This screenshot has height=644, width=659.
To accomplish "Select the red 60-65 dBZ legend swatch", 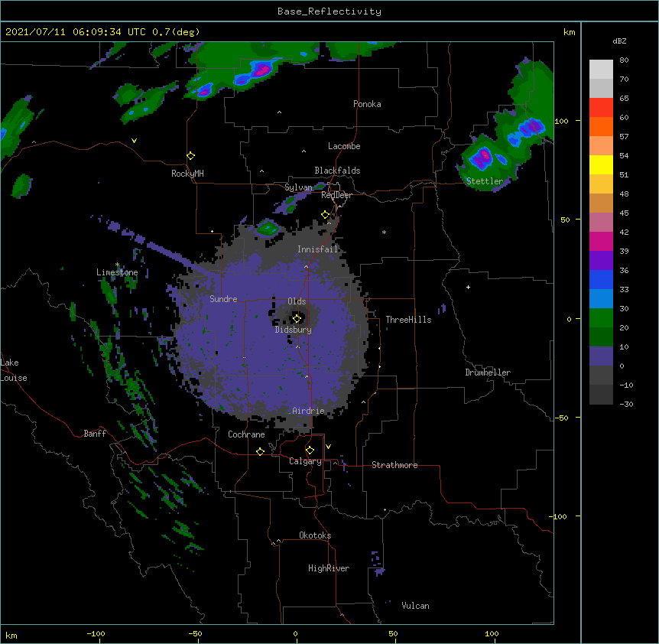I will [601, 107].
